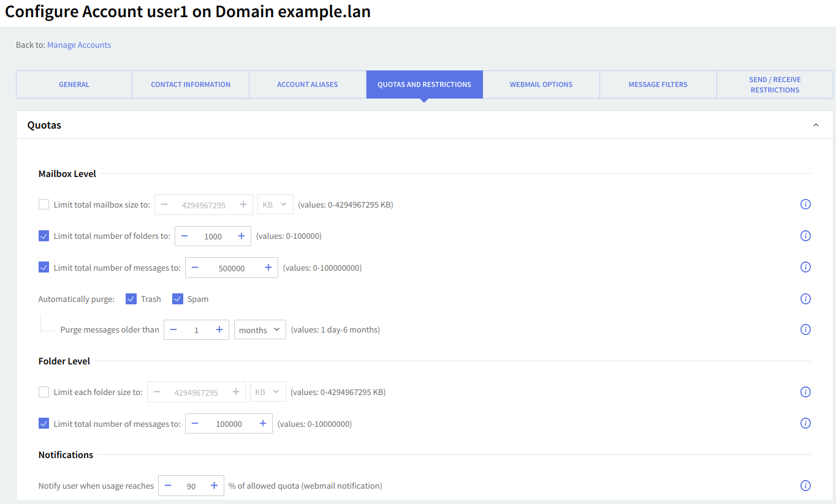The width and height of the screenshot is (836, 504).
Task: Decrease mailbox message limit with minus button
Action: [x=195, y=268]
